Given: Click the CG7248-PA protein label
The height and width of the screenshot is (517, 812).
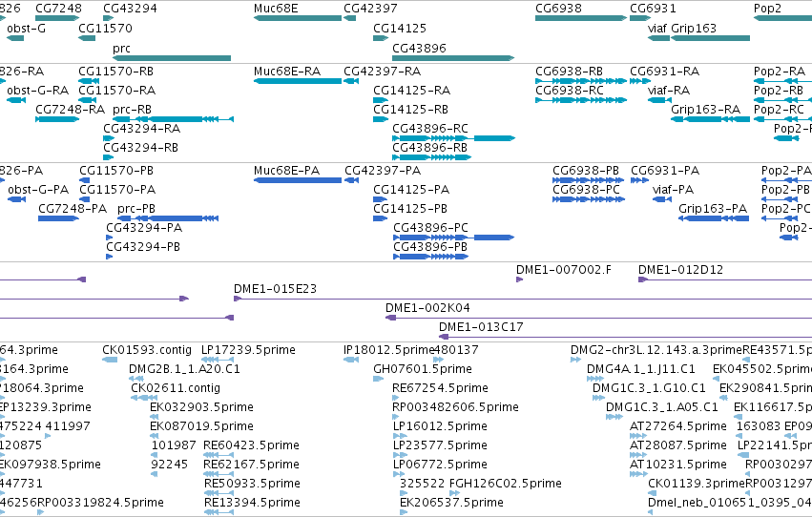Looking at the screenshot, I should pos(73,209).
